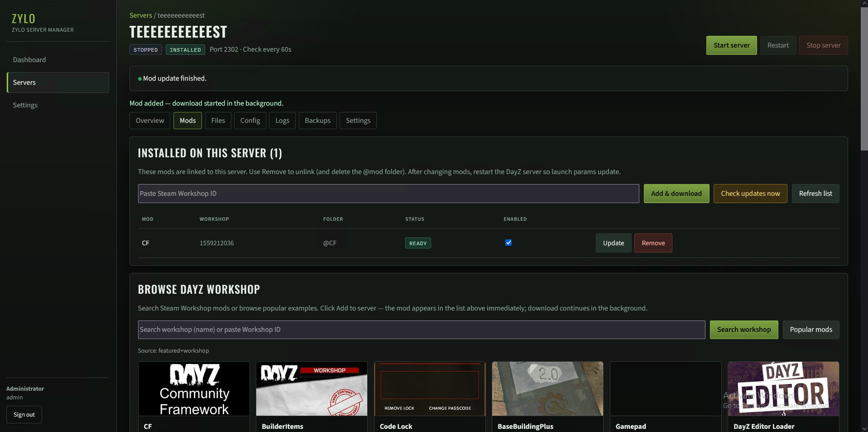
Task: Click the Refresh list button
Action: (x=815, y=194)
